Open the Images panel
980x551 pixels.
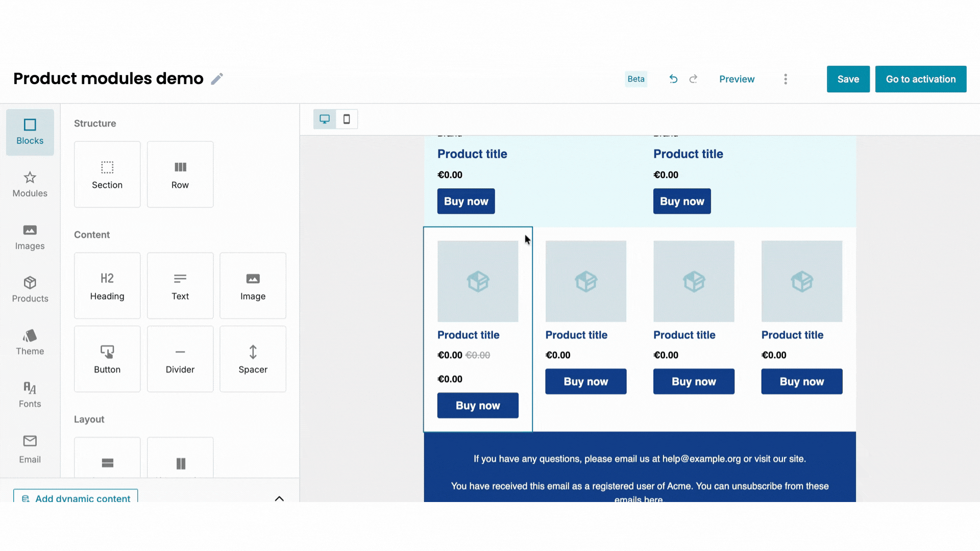tap(30, 237)
